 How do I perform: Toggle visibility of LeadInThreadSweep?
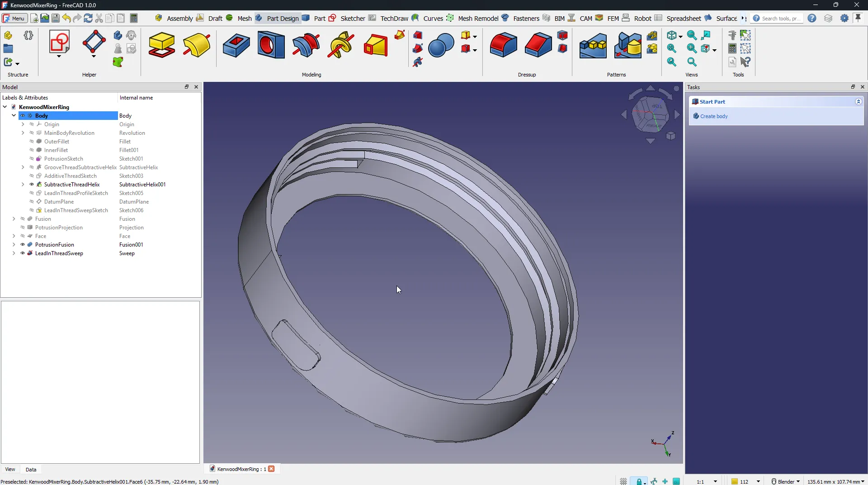click(x=23, y=253)
